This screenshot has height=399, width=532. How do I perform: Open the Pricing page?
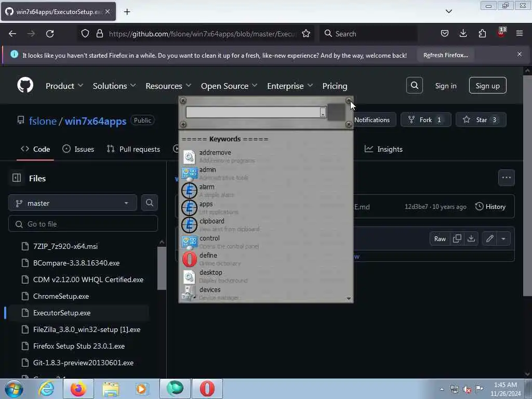pos(335,86)
